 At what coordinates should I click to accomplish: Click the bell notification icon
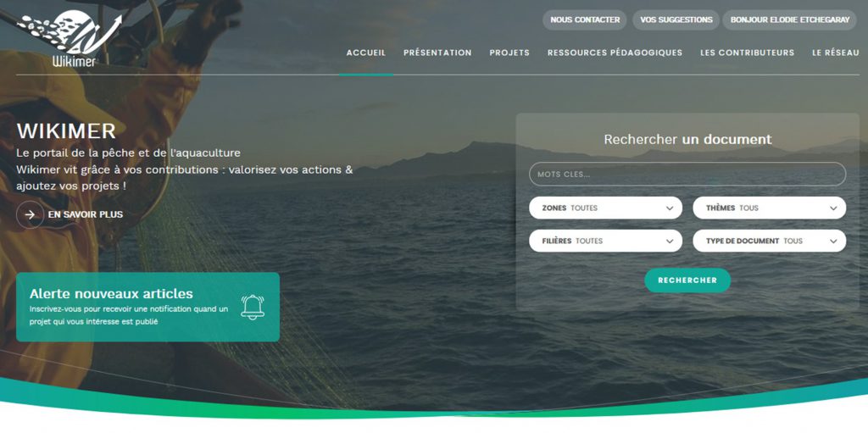coord(253,307)
